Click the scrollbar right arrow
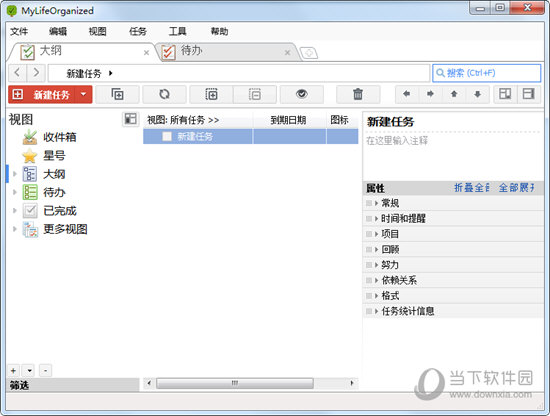The height and width of the screenshot is (416, 550). [352, 383]
